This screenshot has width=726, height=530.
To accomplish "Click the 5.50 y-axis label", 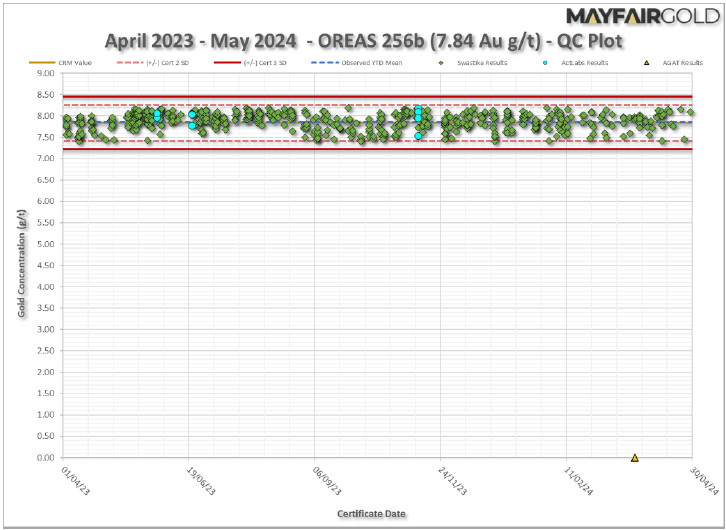I will [x=46, y=223].
